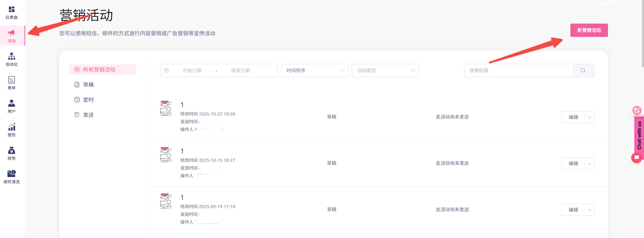Viewport: 644px width, 238px height.
Task: Click 编辑 for the second campaign
Action: click(573, 164)
